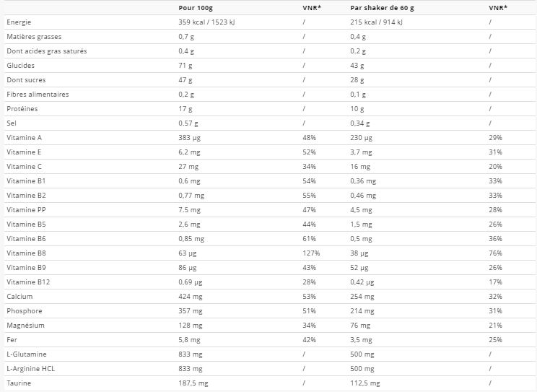The image size is (537, 392).
Task: Click the '359 kcal / 1523 kJ' value
Action: (x=210, y=22)
